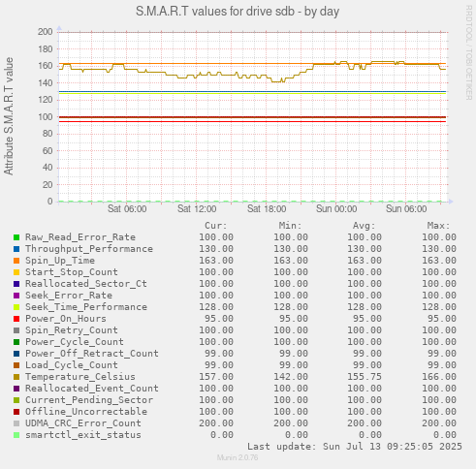Click the Cur: column header

point(216,226)
